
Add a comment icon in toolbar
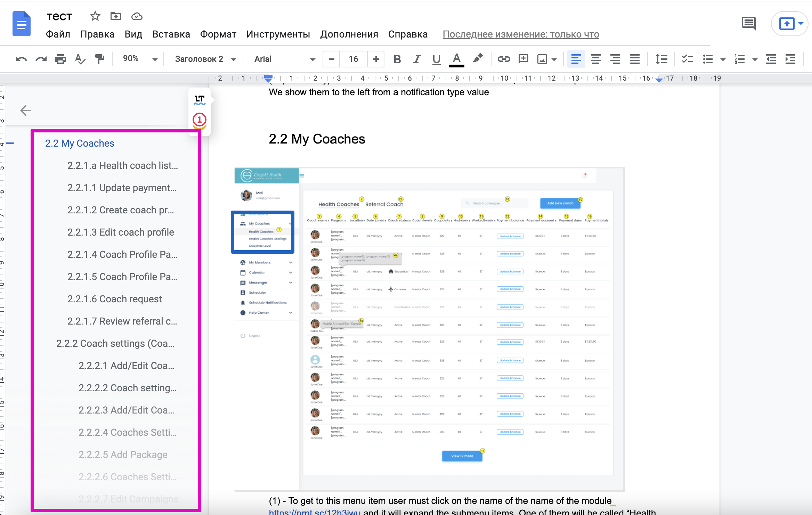tap(523, 59)
